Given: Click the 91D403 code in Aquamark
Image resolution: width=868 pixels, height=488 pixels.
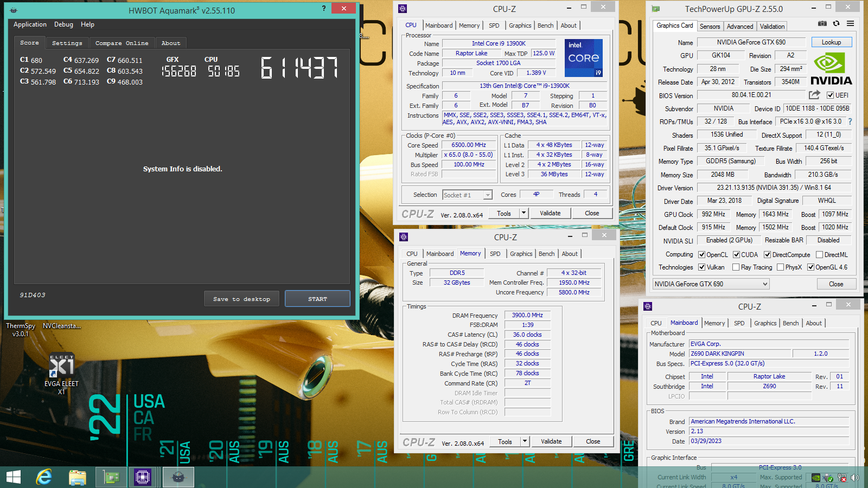Looking at the screenshot, I should [33, 295].
